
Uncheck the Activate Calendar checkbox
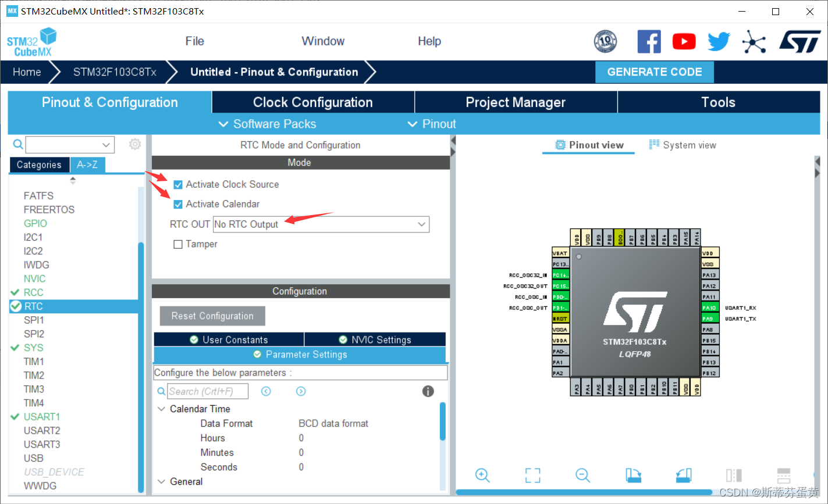point(178,204)
